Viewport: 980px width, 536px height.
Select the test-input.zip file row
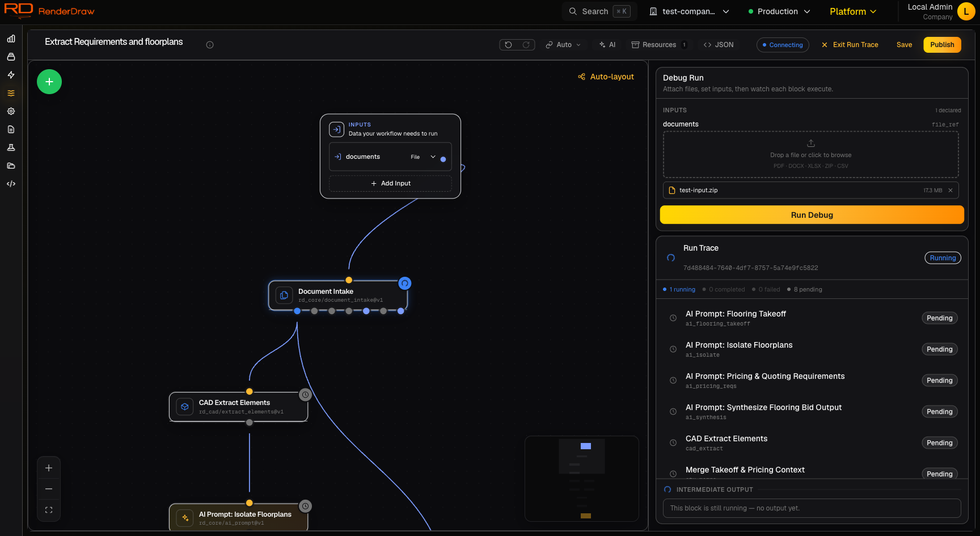811,191
